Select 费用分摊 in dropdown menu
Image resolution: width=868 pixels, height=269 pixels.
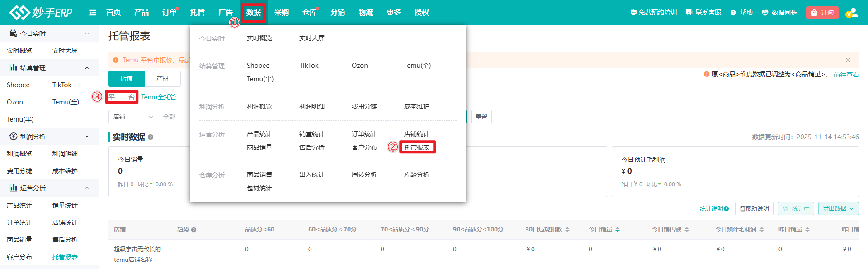pyautogui.click(x=364, y=106)
